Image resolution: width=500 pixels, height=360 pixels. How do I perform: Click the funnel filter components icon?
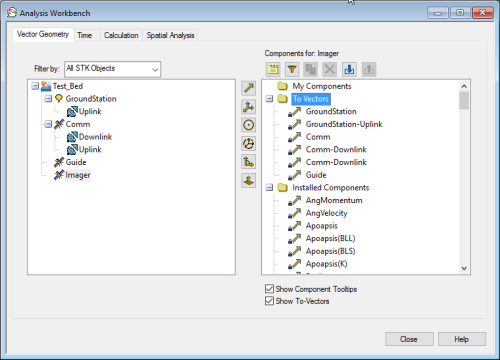point(292,69)
